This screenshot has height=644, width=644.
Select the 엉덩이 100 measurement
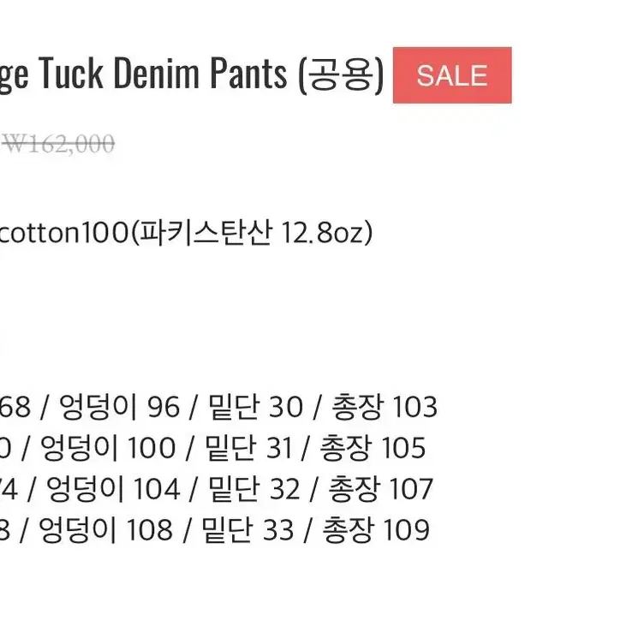(x=108, y=448)
